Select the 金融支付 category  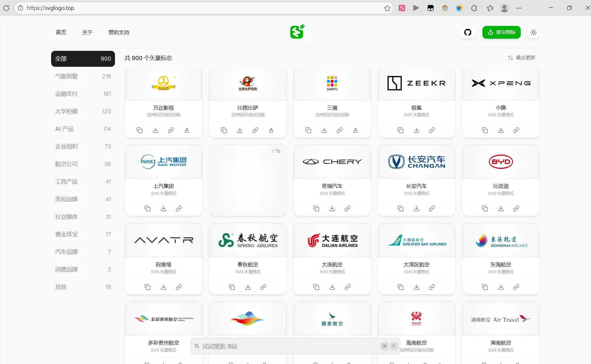point(83,94)
